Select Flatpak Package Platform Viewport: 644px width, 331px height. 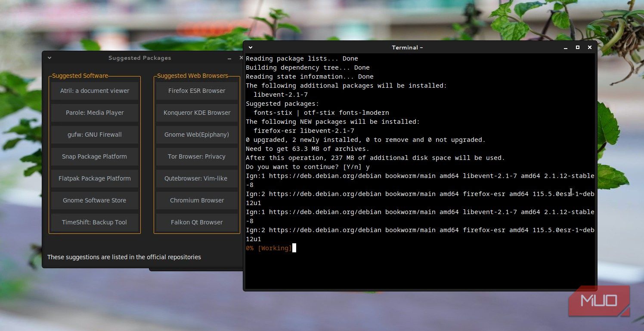click(x=95, y=178)
